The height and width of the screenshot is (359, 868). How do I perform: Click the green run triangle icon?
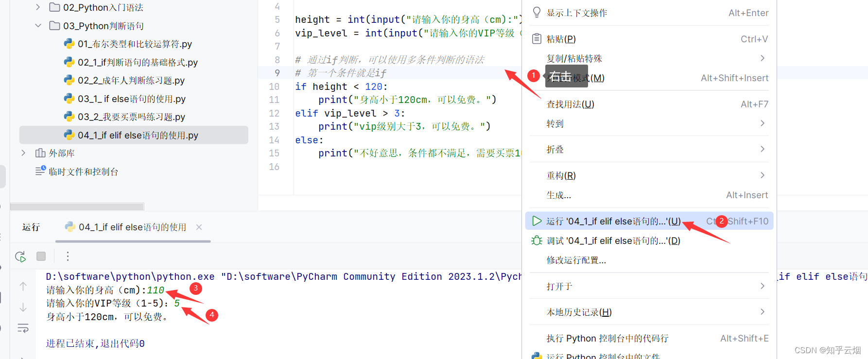pos(537,221)
